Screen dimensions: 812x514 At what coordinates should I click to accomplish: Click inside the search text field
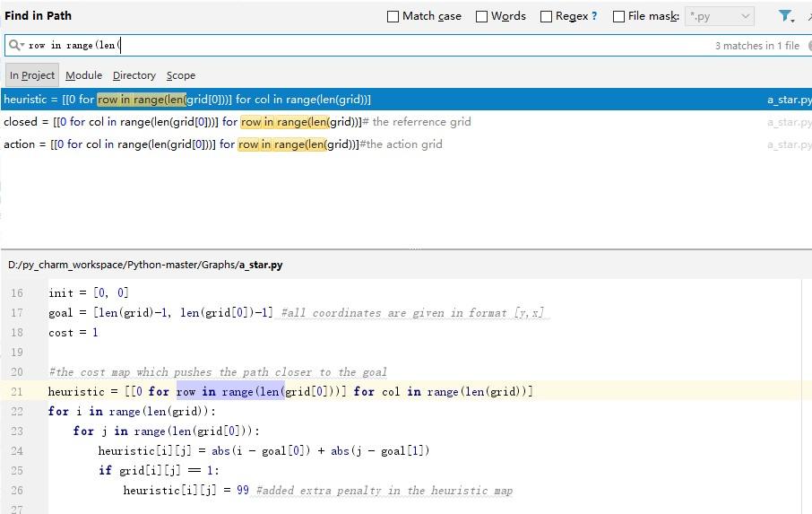click(x=358, y=46)
